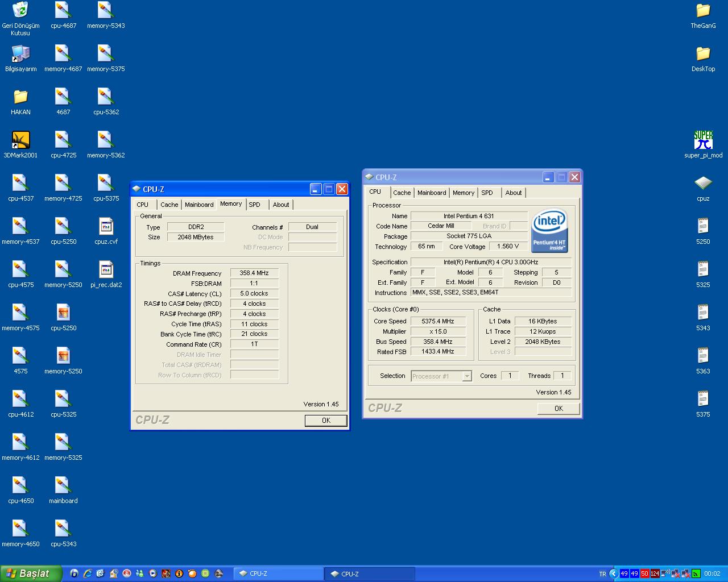This screenshot has height=582, width=728.
Task: Click the 2048 MBytes memory size value
Action: tap(196, 237)
